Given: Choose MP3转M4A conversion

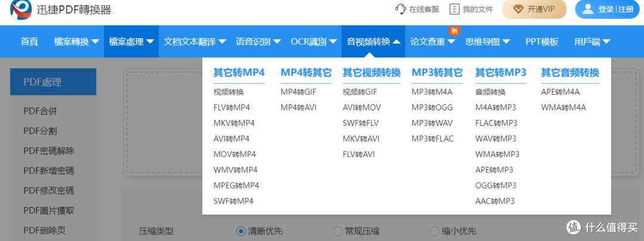Looking at the screenshot, I should click(x=432, y=92).
